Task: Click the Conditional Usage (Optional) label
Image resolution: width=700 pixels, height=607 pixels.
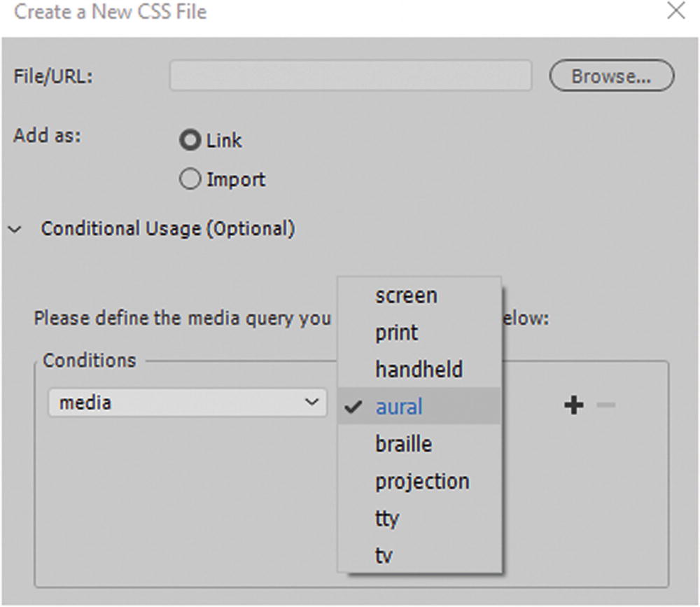Action: point(168,229)
